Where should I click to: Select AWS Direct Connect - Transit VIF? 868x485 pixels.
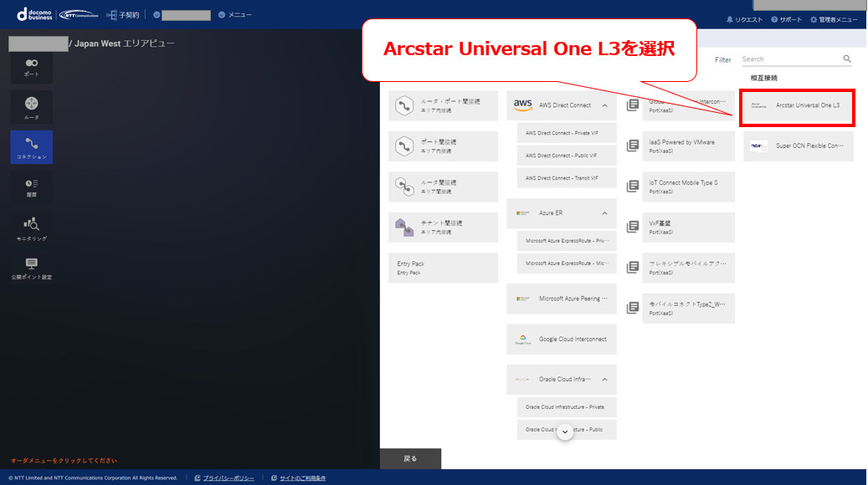pyautogui.click(x=567, y=178)
